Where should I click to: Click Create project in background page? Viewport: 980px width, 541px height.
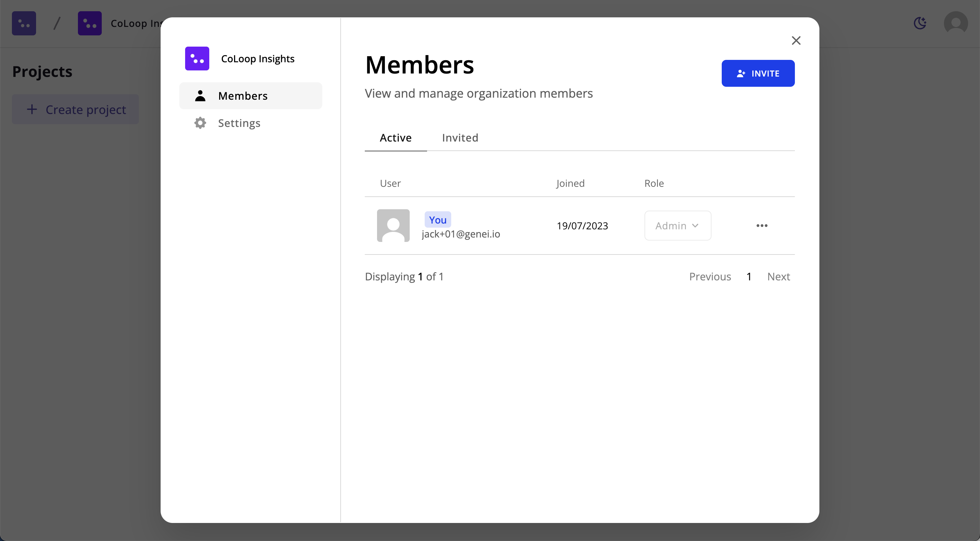(75, 110)
